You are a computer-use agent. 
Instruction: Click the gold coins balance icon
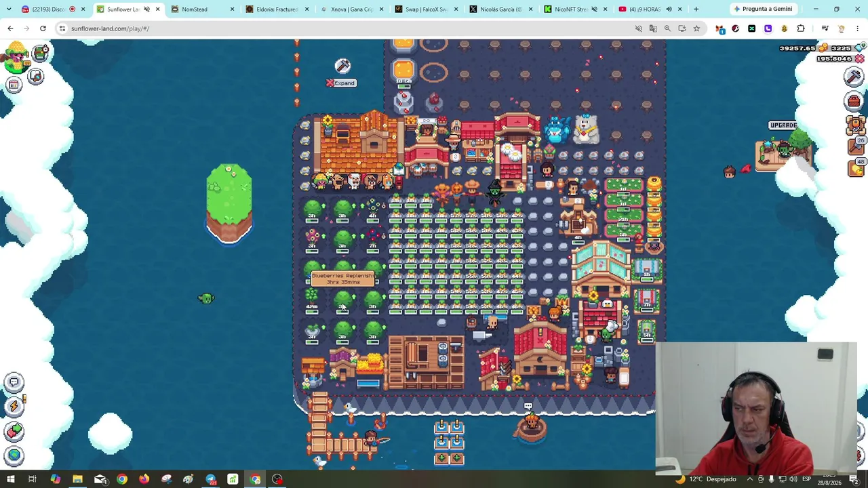coord(823,48)
